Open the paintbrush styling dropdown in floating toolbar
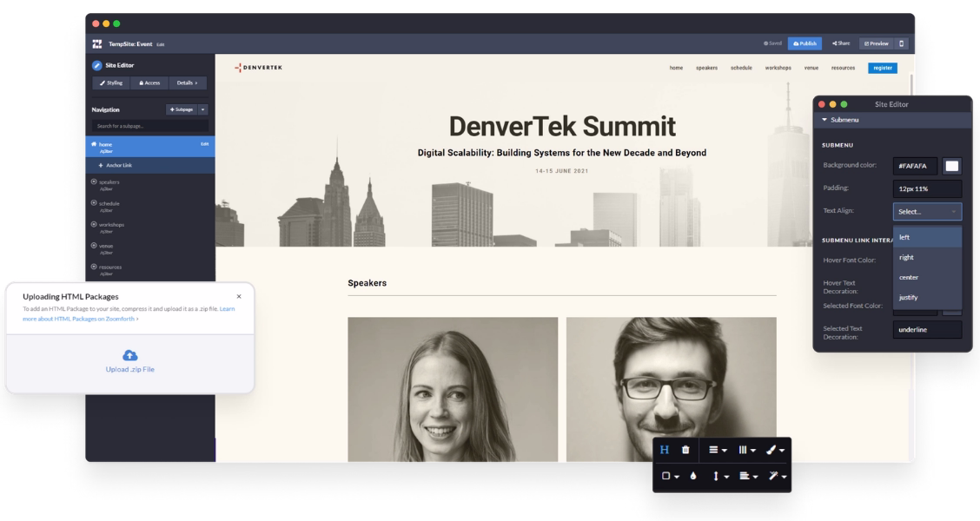This screenshot has height=521, width=980. pyautogui.click(x=775, y=450)
